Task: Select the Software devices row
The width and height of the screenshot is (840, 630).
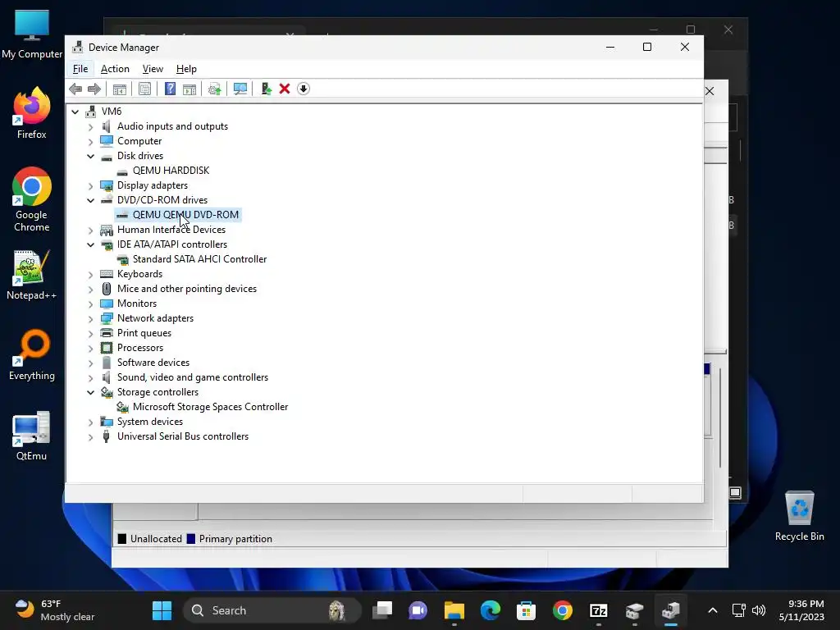Action: (153, 363)
